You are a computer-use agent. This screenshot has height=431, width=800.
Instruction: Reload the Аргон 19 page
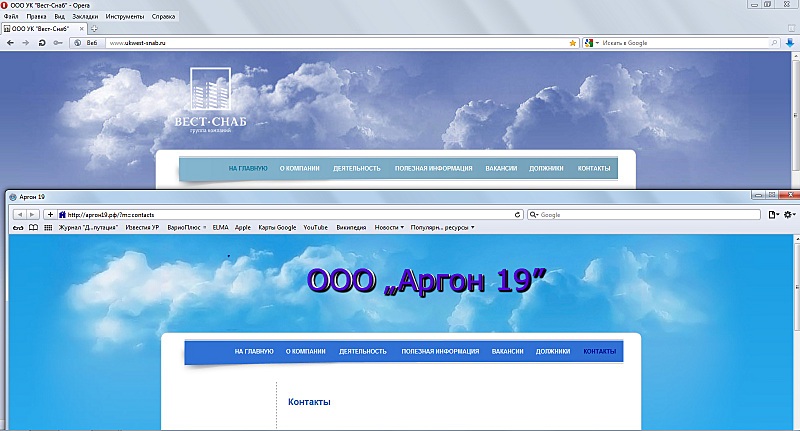517,215
